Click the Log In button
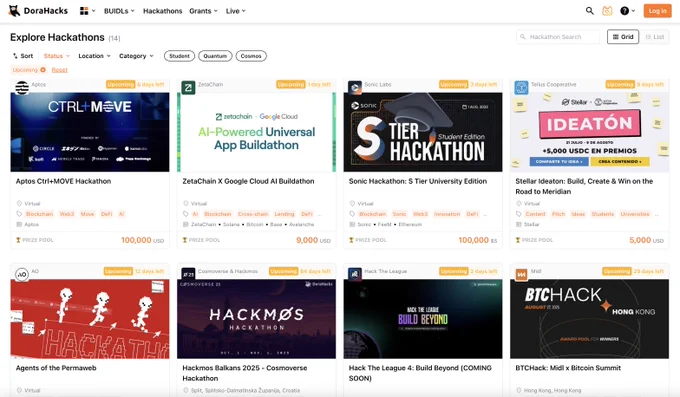 click(x=657, y=11)
